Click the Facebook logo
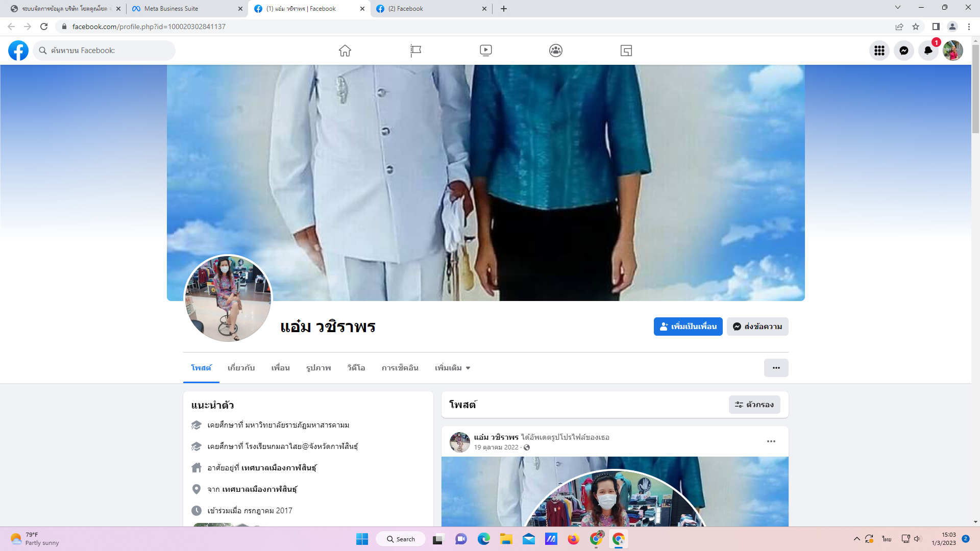 [18, 51]
